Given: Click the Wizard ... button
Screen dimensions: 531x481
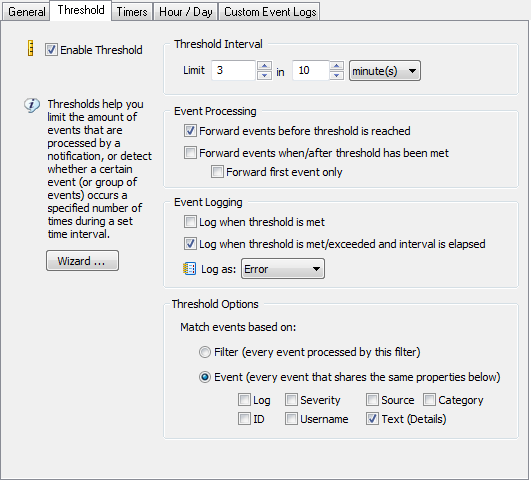Looking at the screenshot, I should [82, 261].
